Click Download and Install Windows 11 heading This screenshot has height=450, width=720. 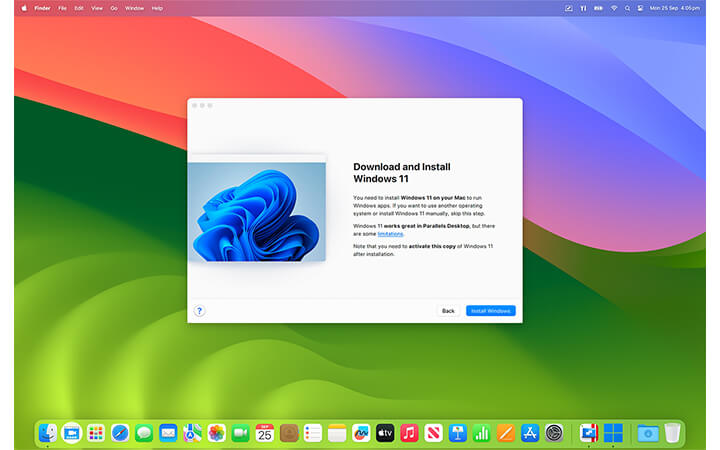point(402,173)
